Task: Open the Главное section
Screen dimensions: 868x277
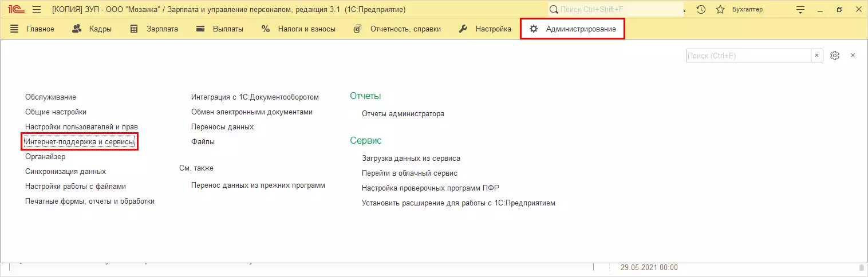Action: (x=32, y=29)
